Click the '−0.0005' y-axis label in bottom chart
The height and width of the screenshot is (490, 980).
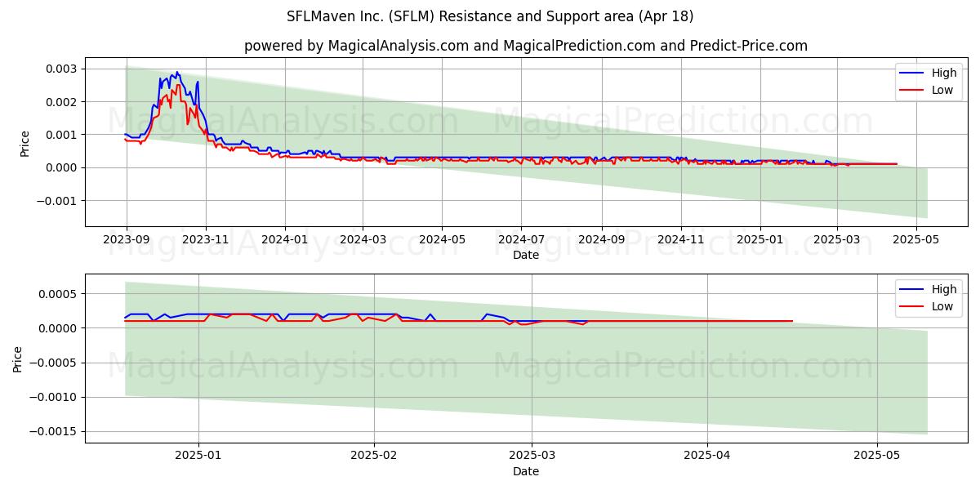54,363
